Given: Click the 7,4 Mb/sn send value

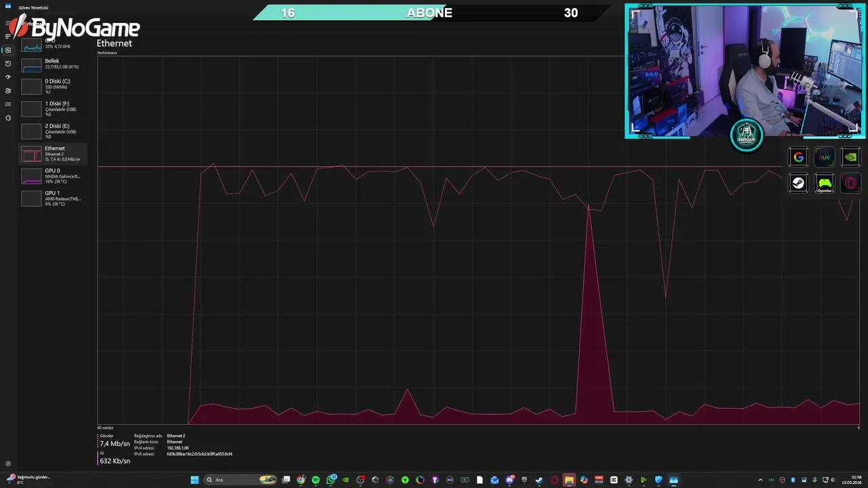Looking at the screenshot, I should (115, 444).
